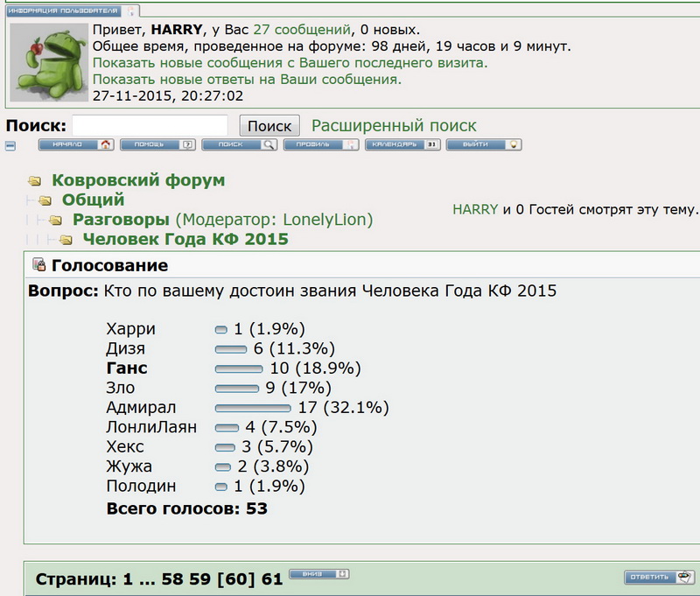
Task: Click the Дизя 6 votes result bar
Action: (x=231, y=349)
